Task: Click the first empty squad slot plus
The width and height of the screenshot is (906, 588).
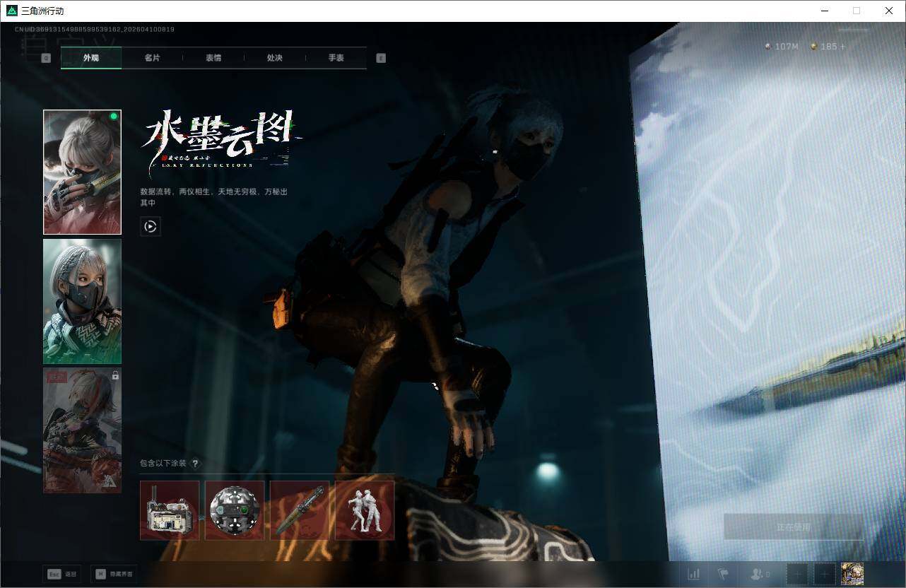Action: (x=798, y=574)
